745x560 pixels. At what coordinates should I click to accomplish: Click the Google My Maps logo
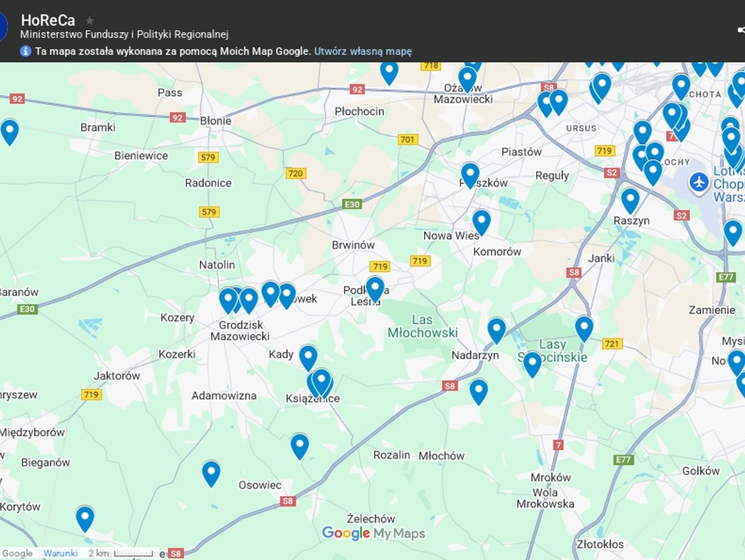click(x=372, y=533)
